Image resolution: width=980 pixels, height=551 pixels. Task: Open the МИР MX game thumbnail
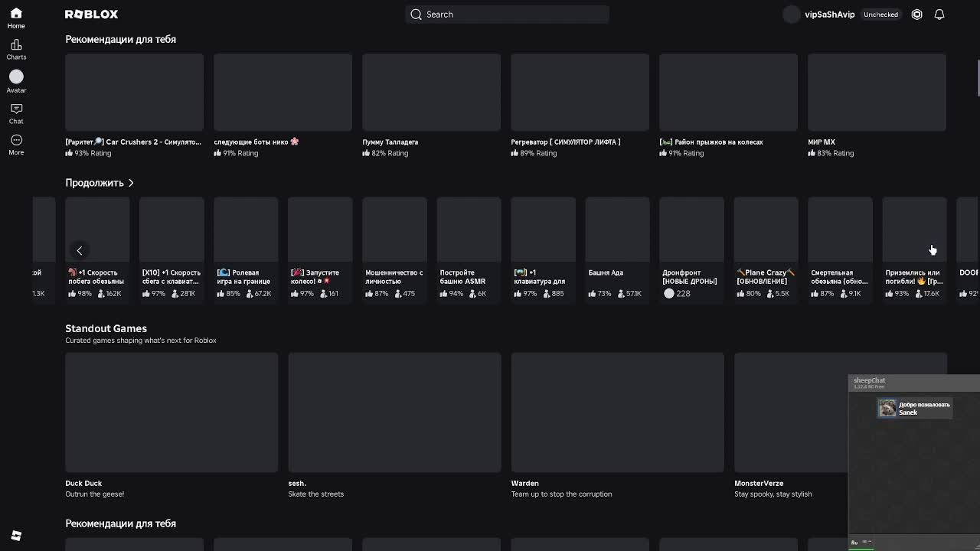pos(877,92)
